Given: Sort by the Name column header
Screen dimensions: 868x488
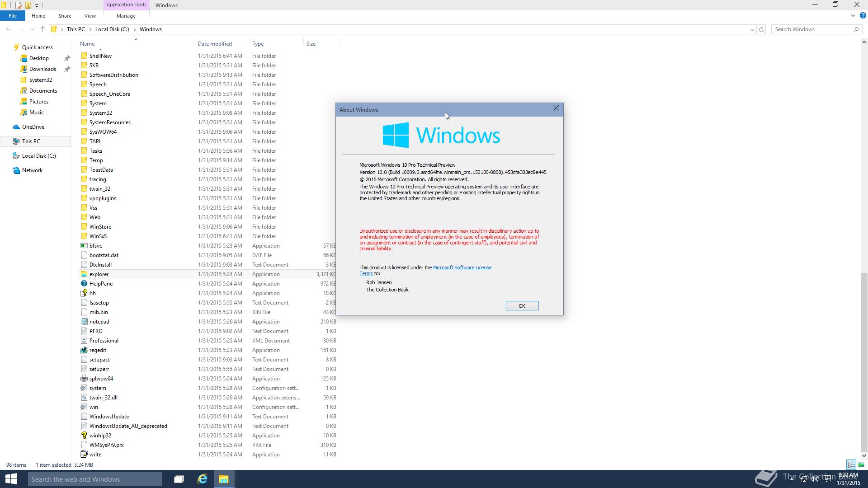Looking at the screenshot, I should click(136, 44).
